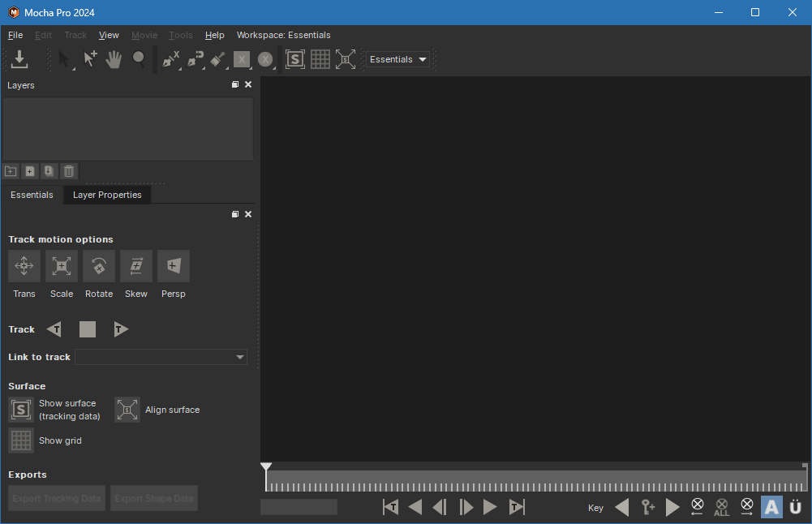This screenshot has height=524, width=812.
Task: Go to previous keyframe
Action: [x=622, y=508]
